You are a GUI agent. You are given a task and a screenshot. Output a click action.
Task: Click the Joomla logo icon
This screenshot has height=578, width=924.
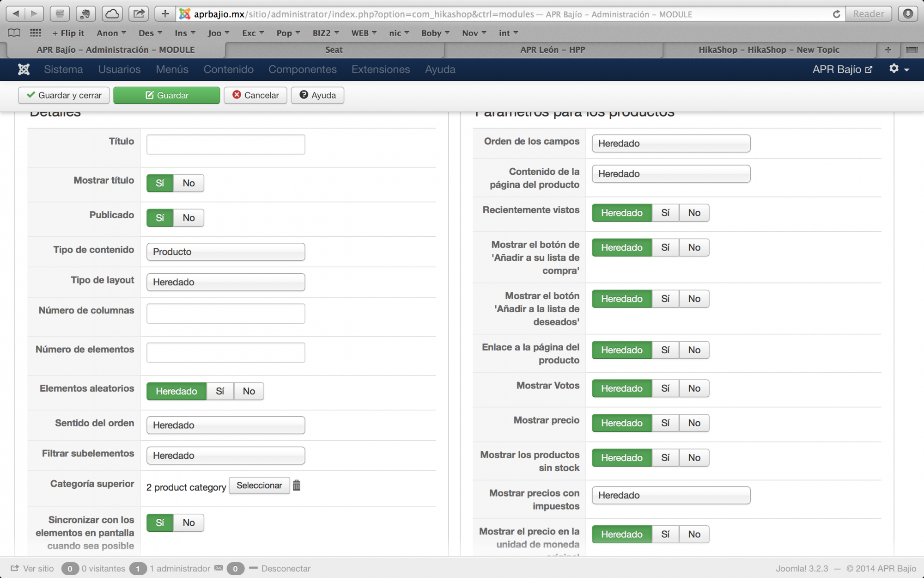click(24, 69)
